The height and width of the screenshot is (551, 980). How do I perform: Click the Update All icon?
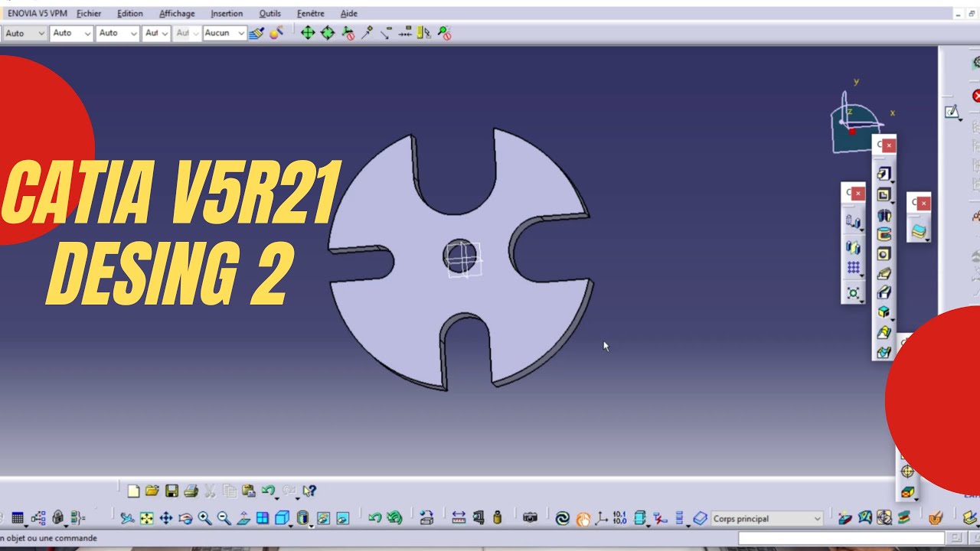pos(562,518)
